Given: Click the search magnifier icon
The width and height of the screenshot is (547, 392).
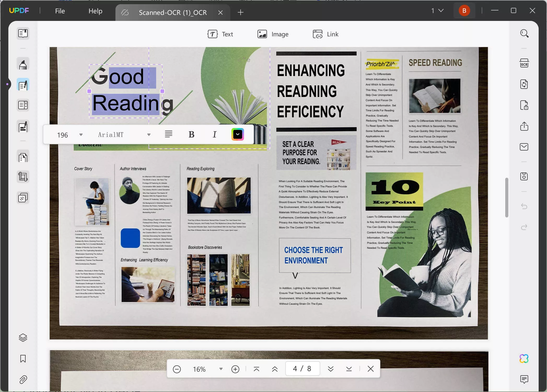Looking at the screenshot, I should point(524,34).
